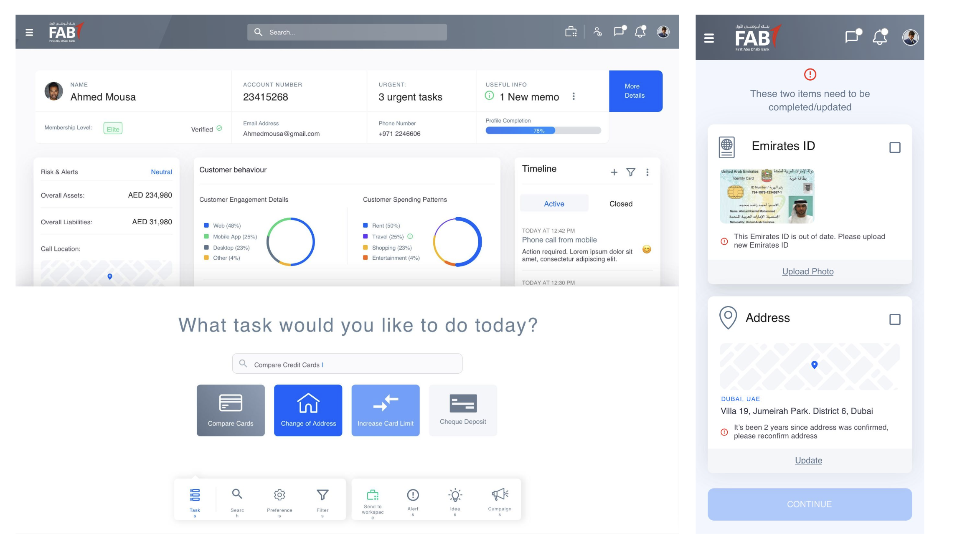Open chat messages icon in left header

tap(619, 32)
